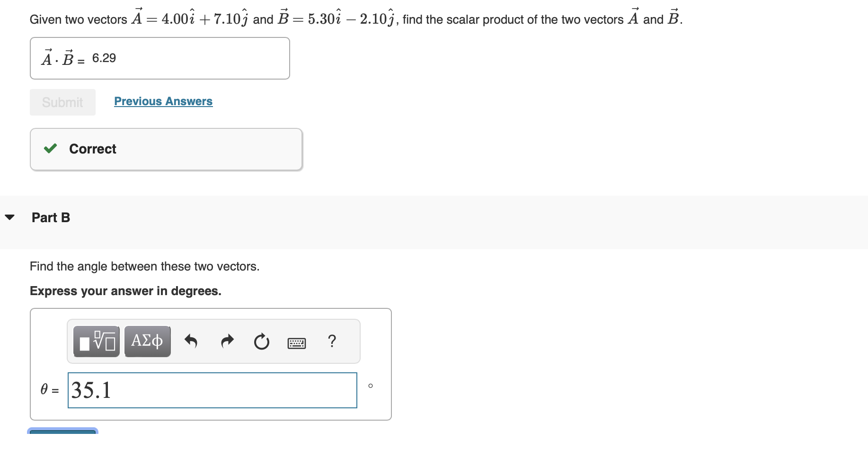Screen dimensions: 868x450
Task: Reset the answer with the circular arrow icon
Action: tap(262, 342)
